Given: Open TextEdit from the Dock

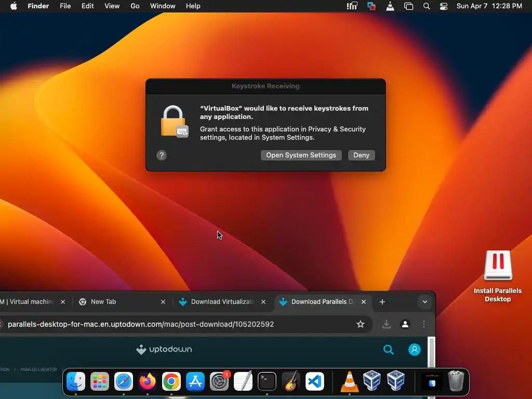Looking at the screenshot, I should click(x=243, y=381).
